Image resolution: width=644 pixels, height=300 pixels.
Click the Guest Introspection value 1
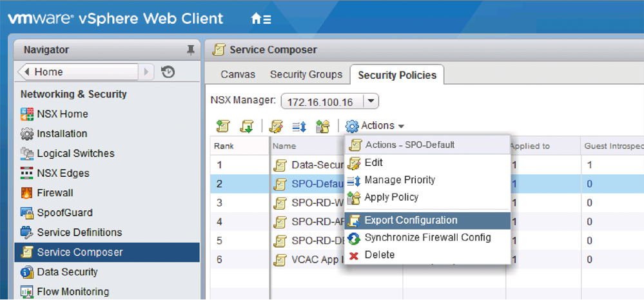pyautogui.click(x=590, y=165)
